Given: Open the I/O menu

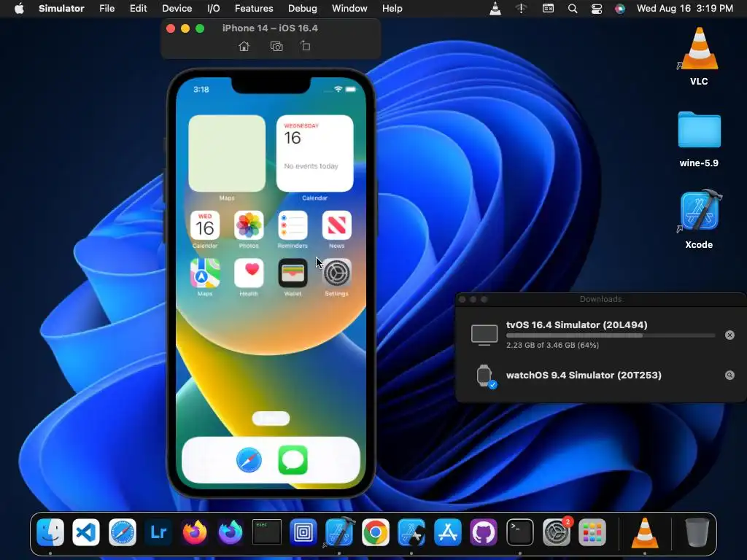Looking at the screenshot, I should [x=214, y=9].
